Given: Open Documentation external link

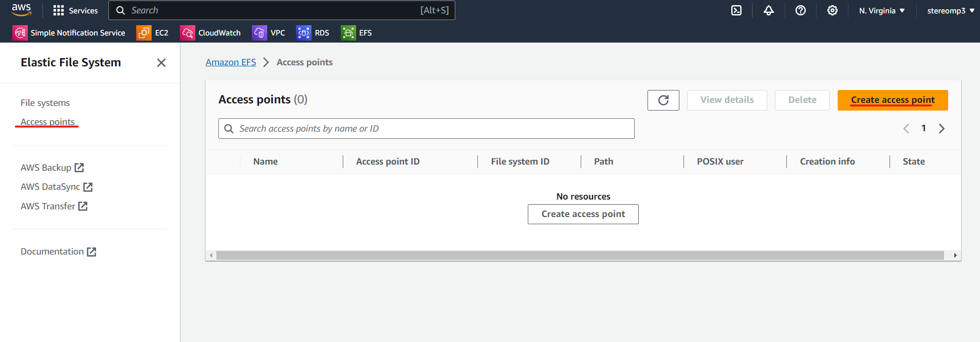Looking at the screenshot, I should [x=58, y=251].
